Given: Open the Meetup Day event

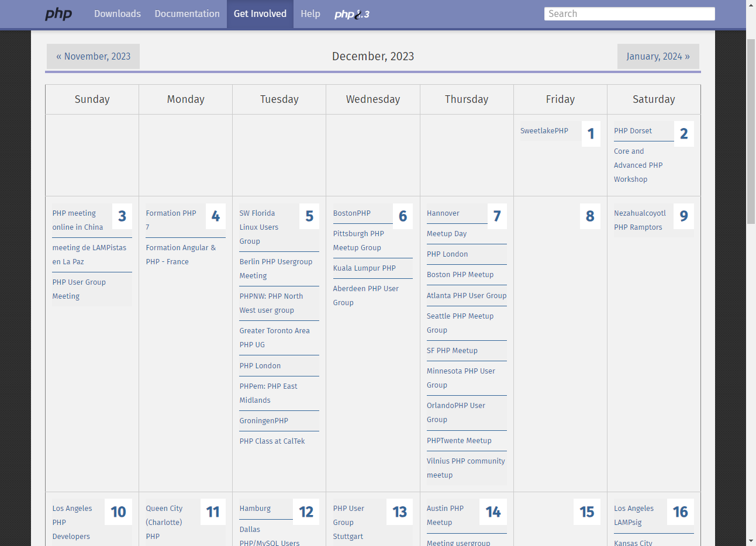Looking at the screenshot, I should click(x=447, y=234).
